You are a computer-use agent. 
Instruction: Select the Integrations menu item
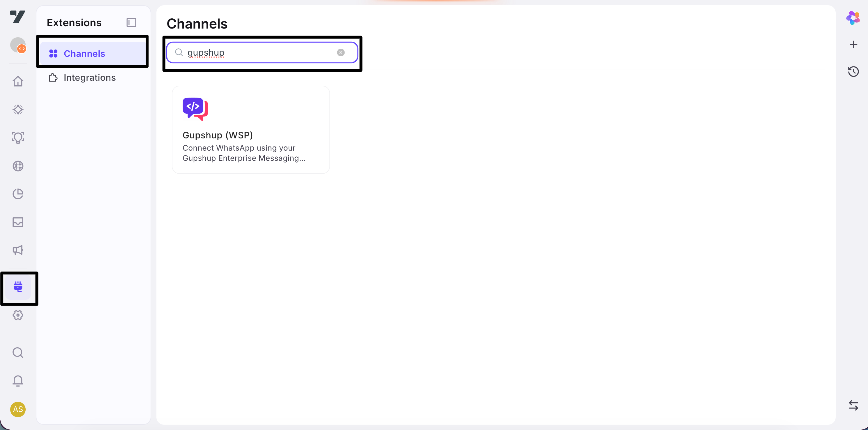coord(93,77)
